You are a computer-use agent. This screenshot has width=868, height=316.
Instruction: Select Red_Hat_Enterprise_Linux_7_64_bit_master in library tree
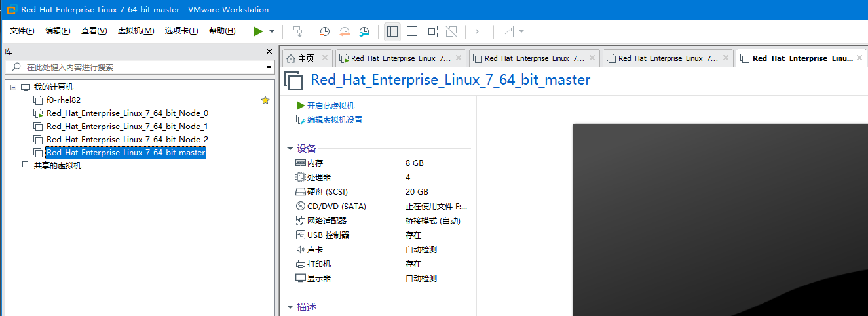tap(126, 153)
